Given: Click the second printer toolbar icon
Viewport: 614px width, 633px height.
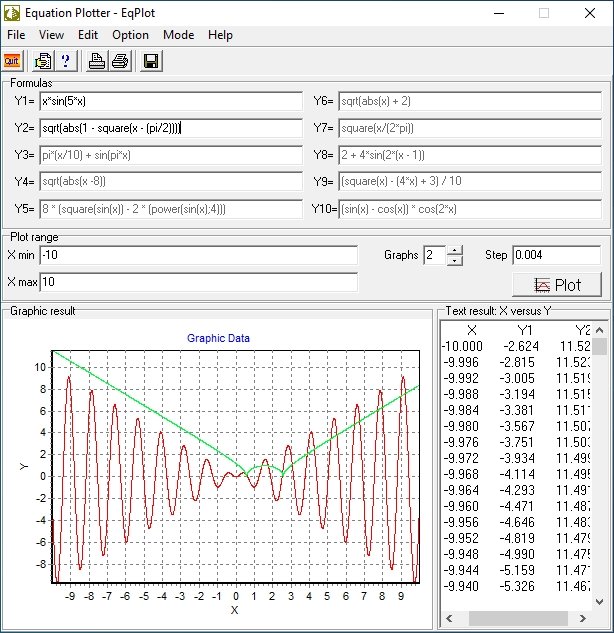Looking at the screenshot, I should click(120, 61).
